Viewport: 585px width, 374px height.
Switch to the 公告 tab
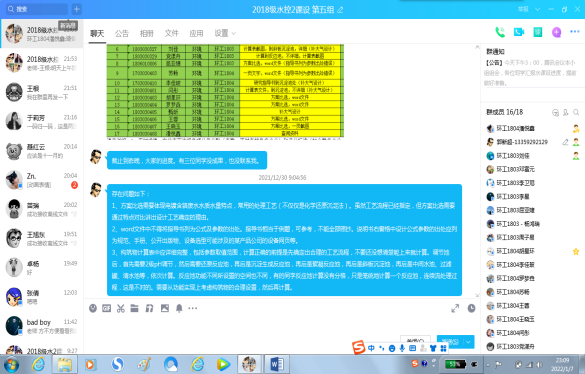(x=122, y=33)
